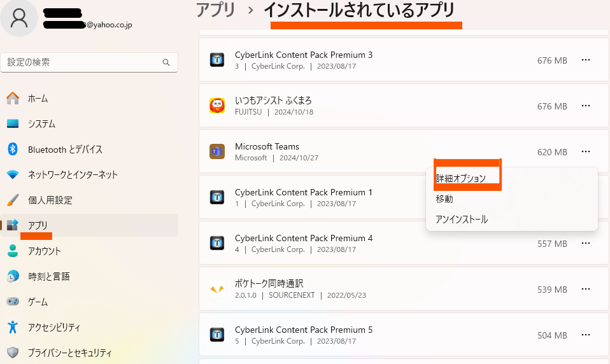Image resolution: width=610 pixels, height=364 pixels.
Task: Open アクセシビリティ settings
Action: point(89,327)
